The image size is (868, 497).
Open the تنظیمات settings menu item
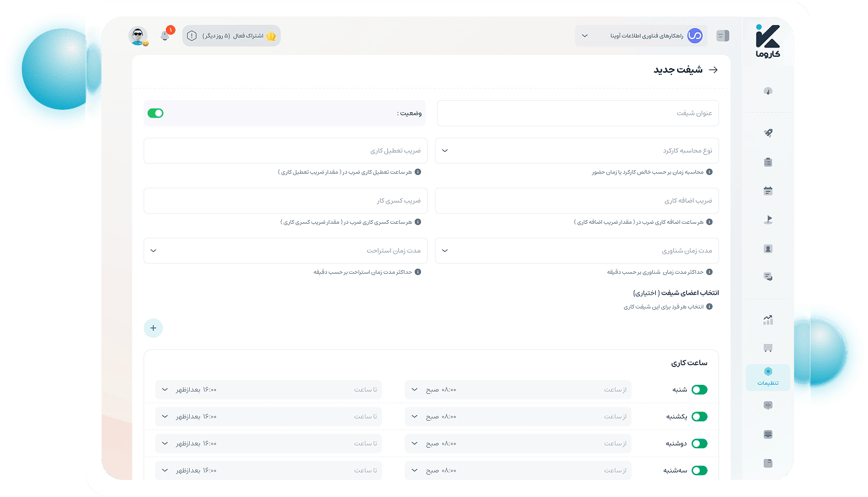768,377
